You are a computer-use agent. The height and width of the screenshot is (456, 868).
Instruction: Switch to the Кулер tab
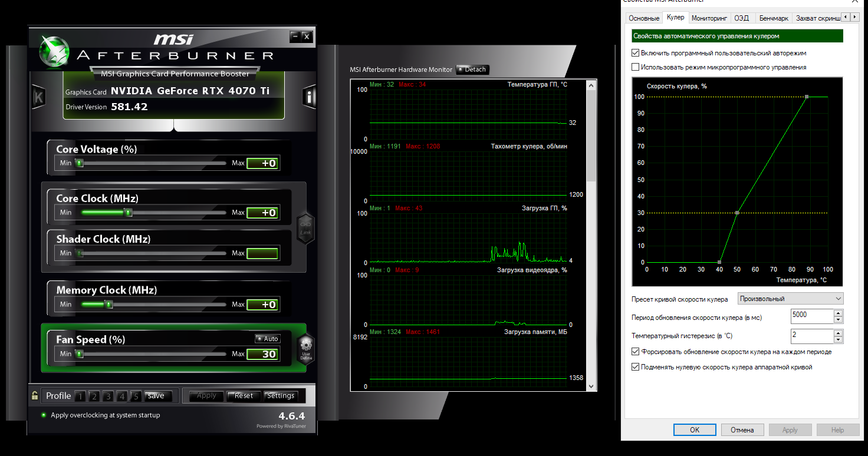pos(675,18)
